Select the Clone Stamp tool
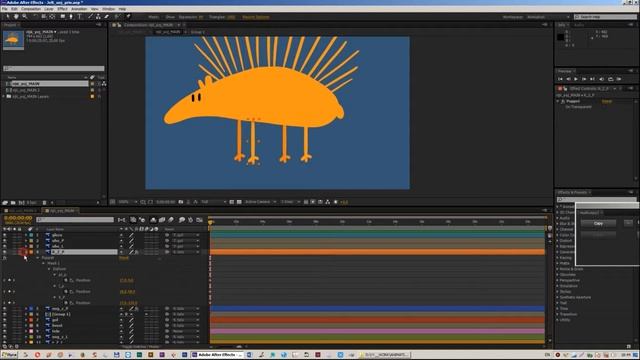 98,17
